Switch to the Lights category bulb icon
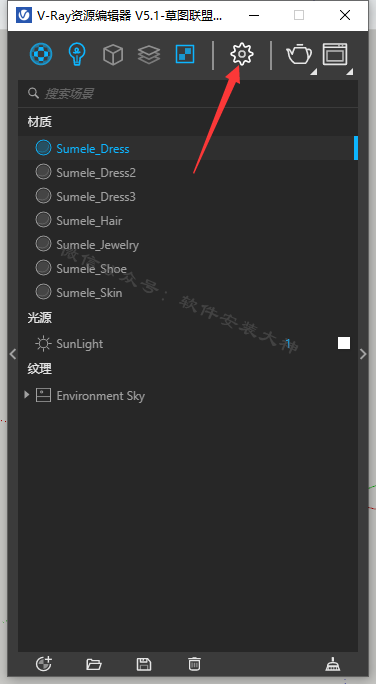376x684 pixels. tap(77, 54)
